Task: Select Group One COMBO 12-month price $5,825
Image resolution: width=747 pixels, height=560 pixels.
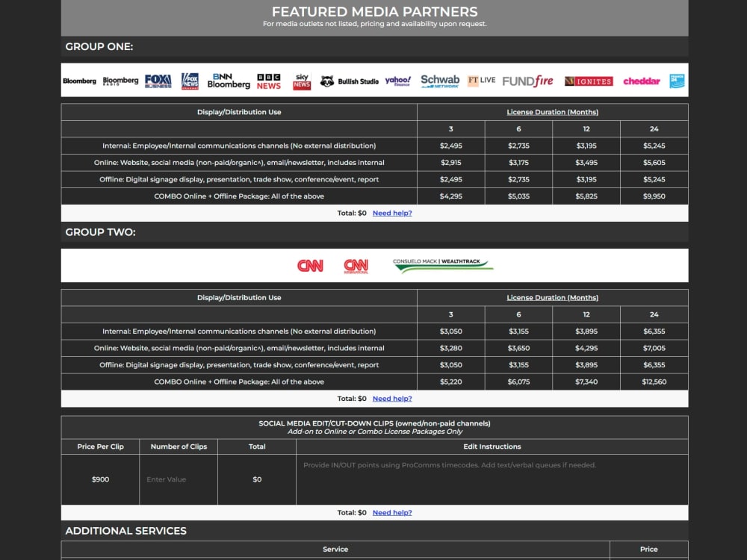Action: click(x=586, y=196)
